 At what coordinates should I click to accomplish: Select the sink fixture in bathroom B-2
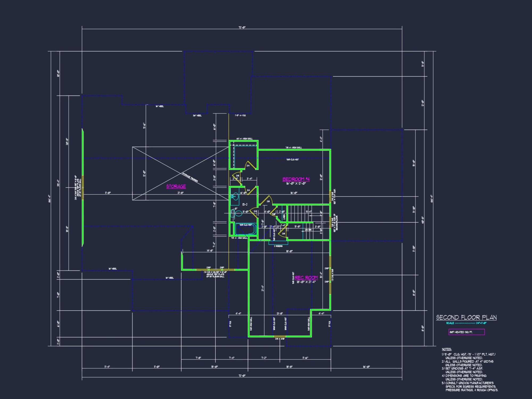tap(236, 196)
